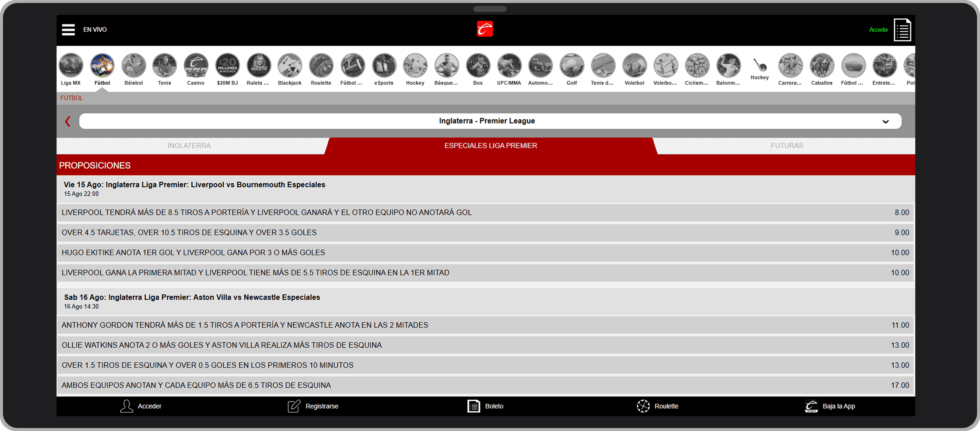Click the Caliente logo in header

pyautogui.click(x=485, y=29)
